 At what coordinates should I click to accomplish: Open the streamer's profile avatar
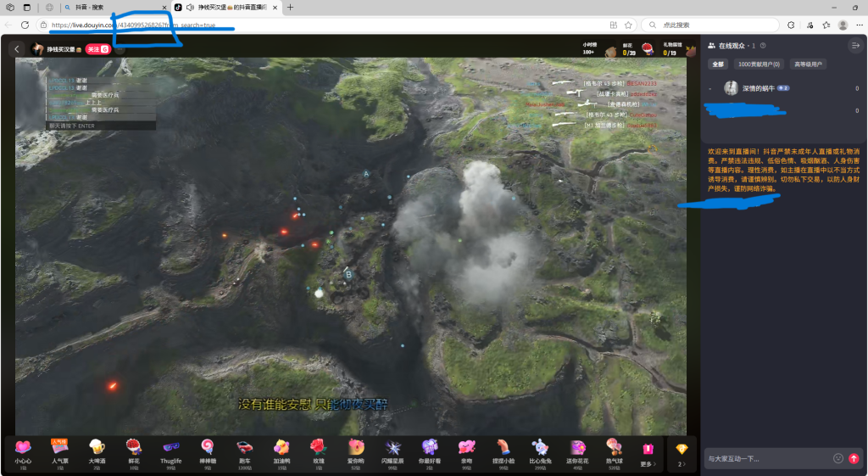(37, 49)
